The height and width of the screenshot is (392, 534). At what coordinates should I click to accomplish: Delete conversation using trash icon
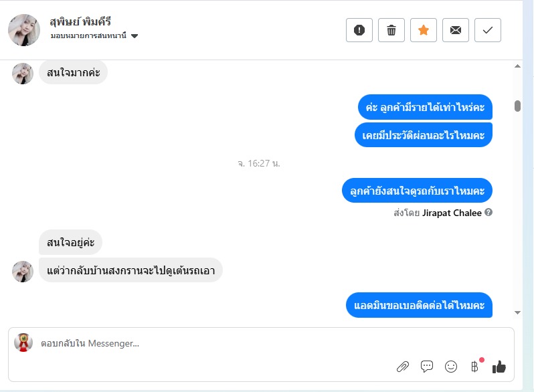(391, 30)
